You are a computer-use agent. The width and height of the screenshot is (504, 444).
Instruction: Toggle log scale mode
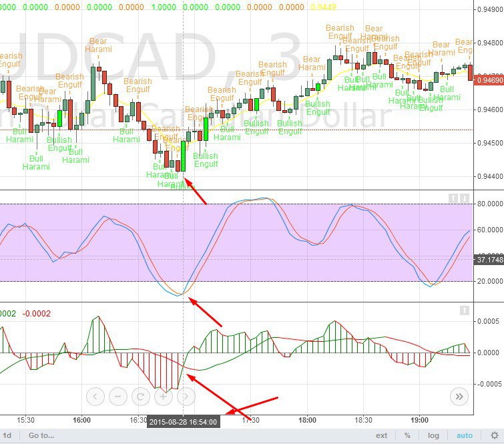coord(434,435)
